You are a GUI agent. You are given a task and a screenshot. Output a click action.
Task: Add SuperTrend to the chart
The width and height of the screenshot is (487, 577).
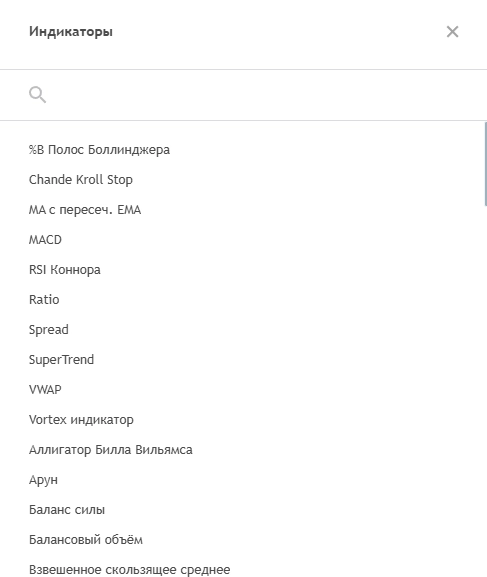(243, 360)
